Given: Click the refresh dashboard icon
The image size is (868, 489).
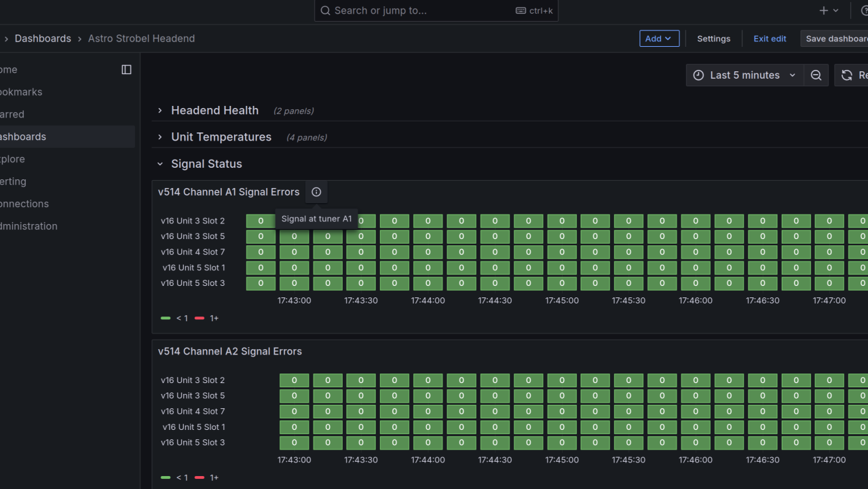Looking at the screenshot, I should (x=847, y=75).
